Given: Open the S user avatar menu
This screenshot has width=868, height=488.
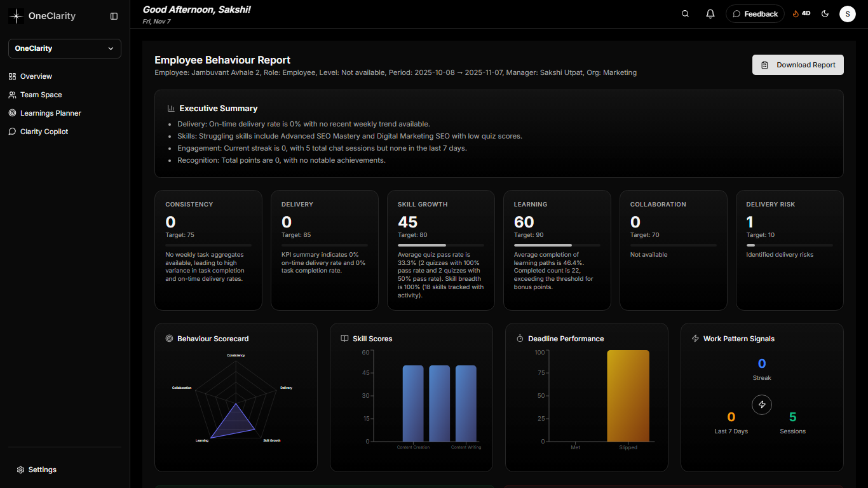Looking at the screenshot, I should pos(848,14).
